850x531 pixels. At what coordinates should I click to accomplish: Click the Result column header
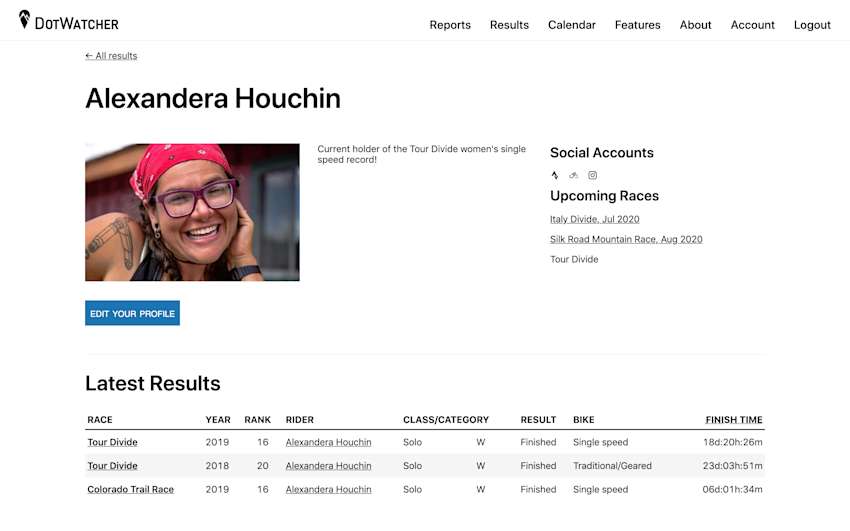click(538, 419)
